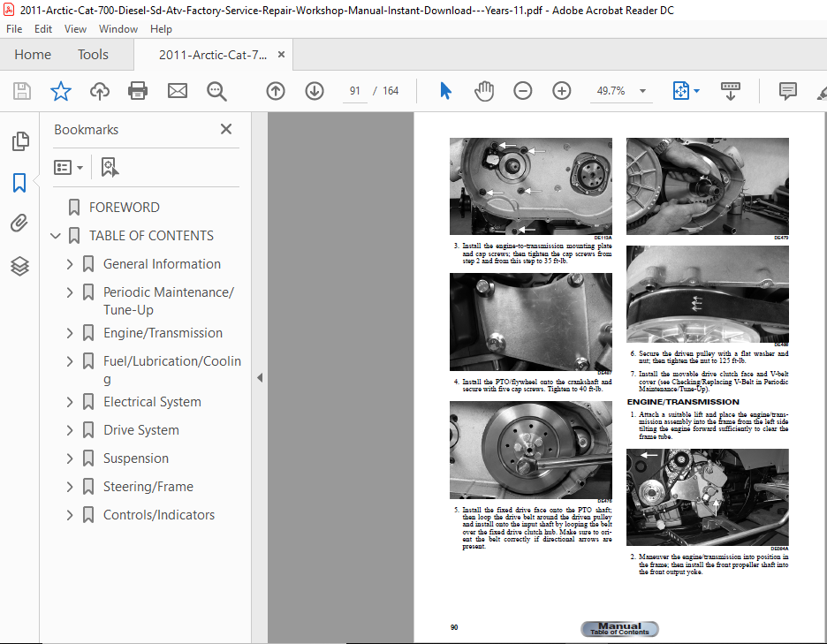Click the cloud upload icon

pyautogui.click(x=99, y=91)
